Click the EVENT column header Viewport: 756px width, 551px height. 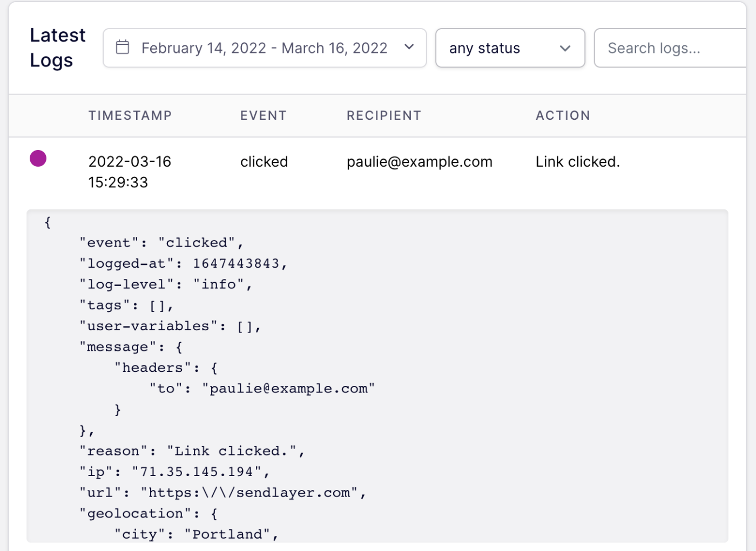click(263, 115)
